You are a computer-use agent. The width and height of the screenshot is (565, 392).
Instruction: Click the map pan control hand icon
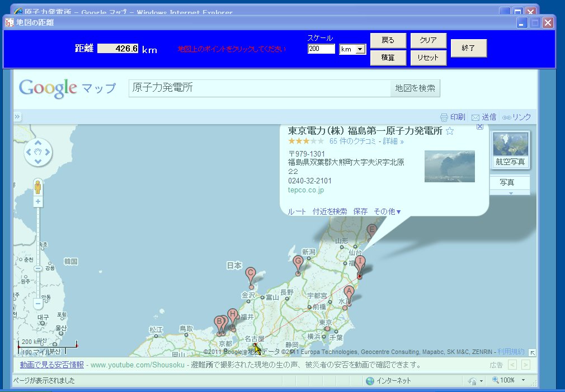pyautogui.click(x=37, y=152)
